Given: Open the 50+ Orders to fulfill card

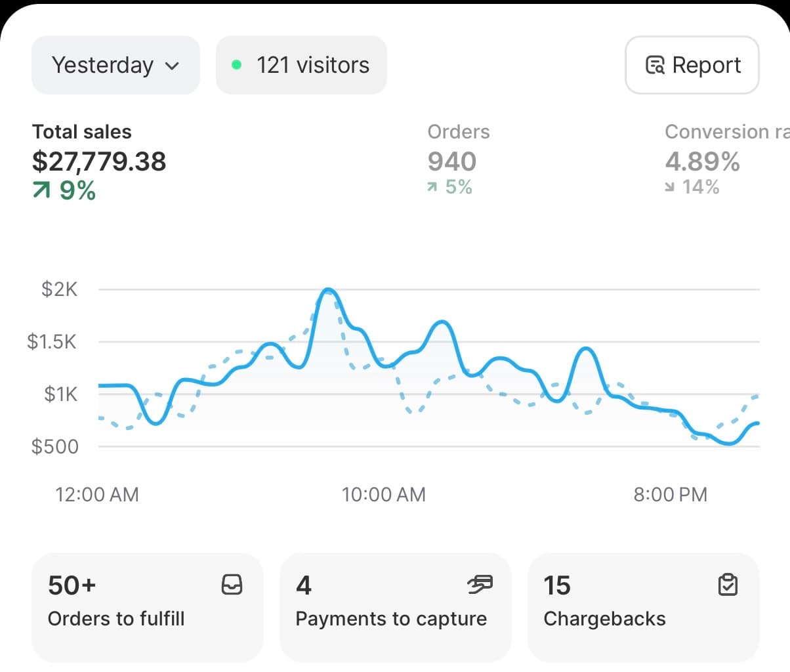Looking at the screenshot, I should point(147,607).
